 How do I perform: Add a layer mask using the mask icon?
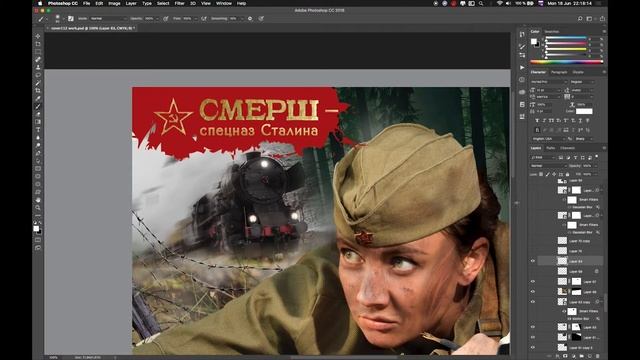(x=565, y=356)
